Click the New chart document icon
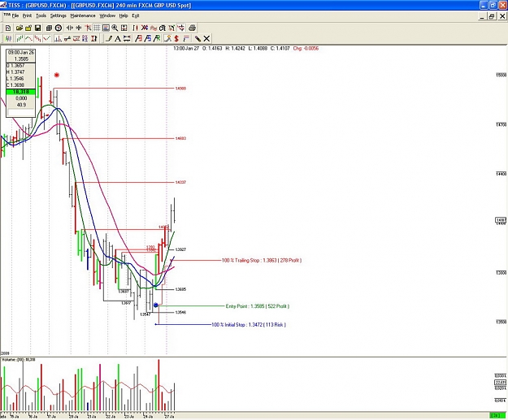The width and height of the screenshot is (508, 420). 8,28
